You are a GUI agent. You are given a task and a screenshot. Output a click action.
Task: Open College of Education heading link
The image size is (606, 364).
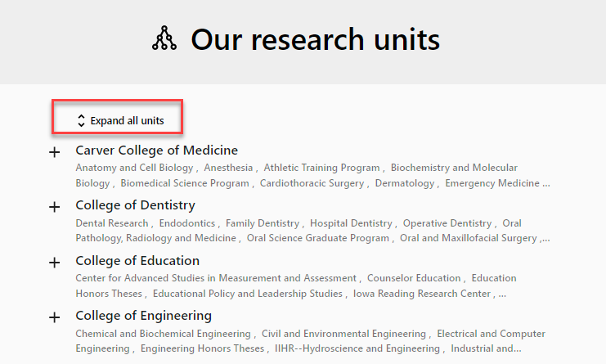(137, 261)
